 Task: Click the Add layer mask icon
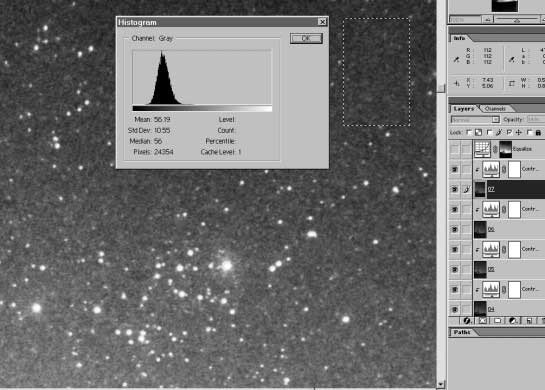482,320
